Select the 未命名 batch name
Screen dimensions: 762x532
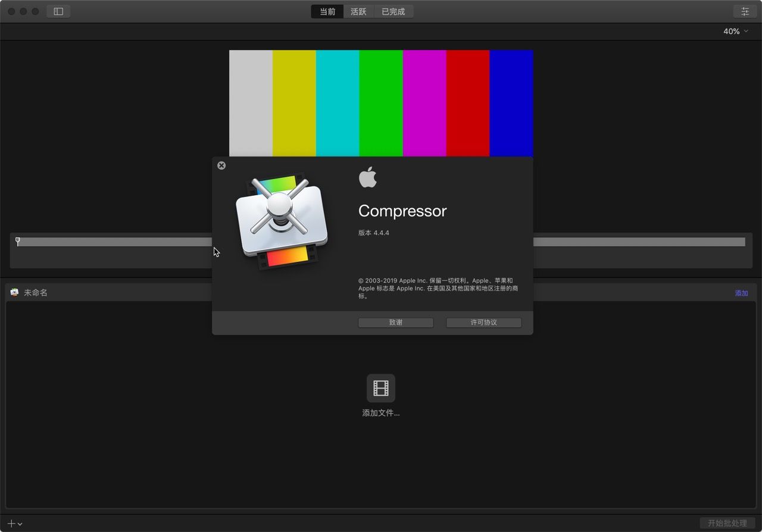(x=36, y=293)
